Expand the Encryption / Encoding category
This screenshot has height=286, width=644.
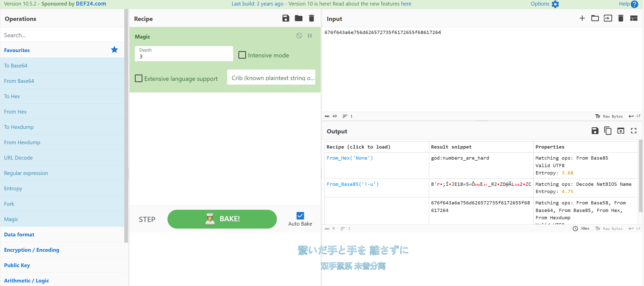[x=32, y=250]
